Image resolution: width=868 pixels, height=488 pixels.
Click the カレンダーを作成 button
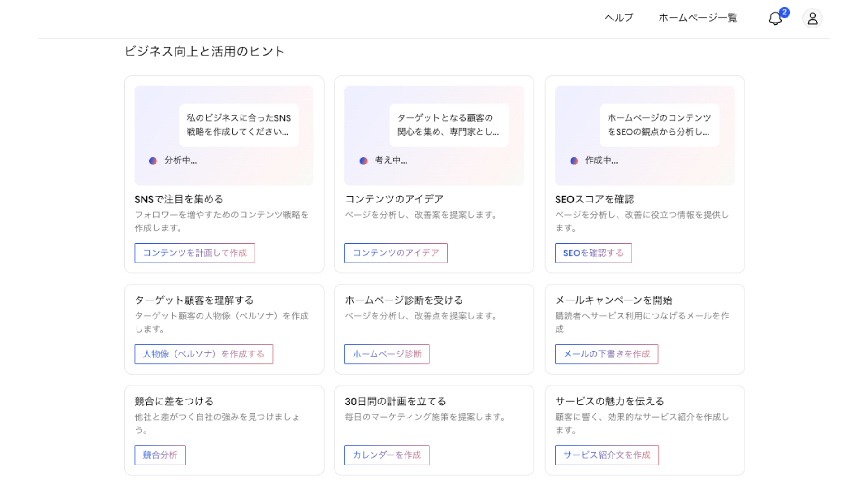coord(387,455)
